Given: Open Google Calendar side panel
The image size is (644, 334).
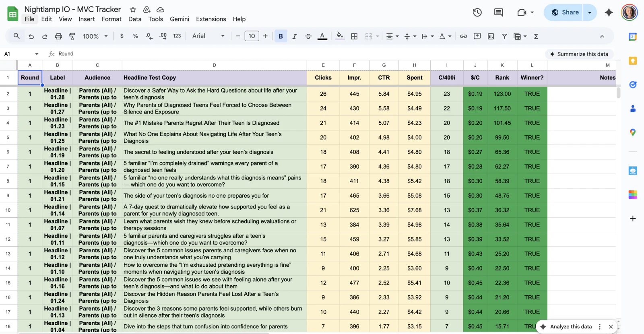Looking at the screenshot, I should pyautogui.click(x=633, y=37).
